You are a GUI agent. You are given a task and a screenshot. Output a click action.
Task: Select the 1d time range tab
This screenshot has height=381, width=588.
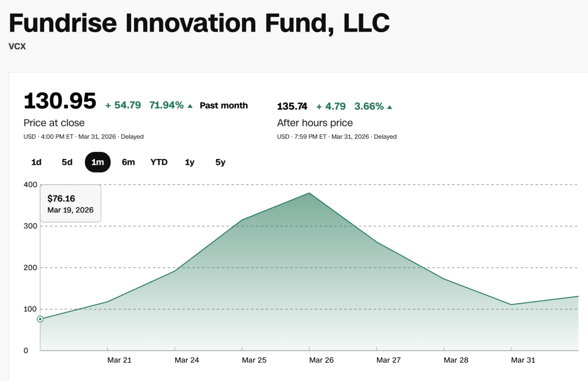[36, 162]
